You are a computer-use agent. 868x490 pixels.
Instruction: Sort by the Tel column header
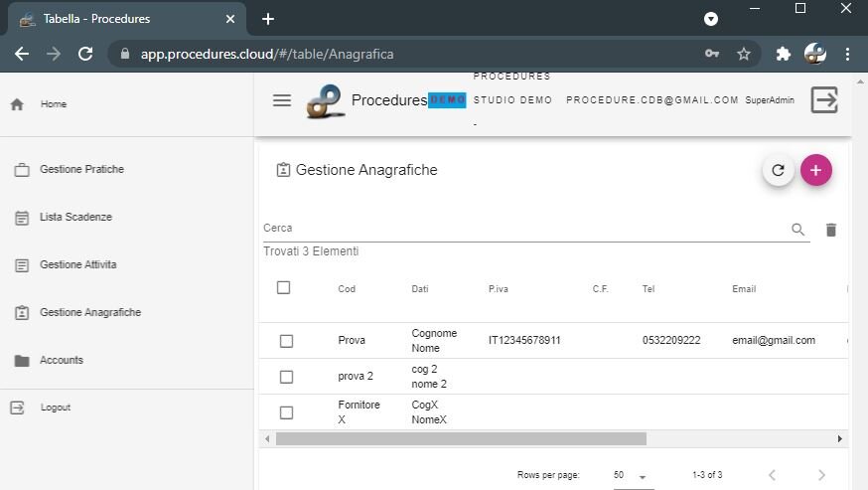pos(649,289)
